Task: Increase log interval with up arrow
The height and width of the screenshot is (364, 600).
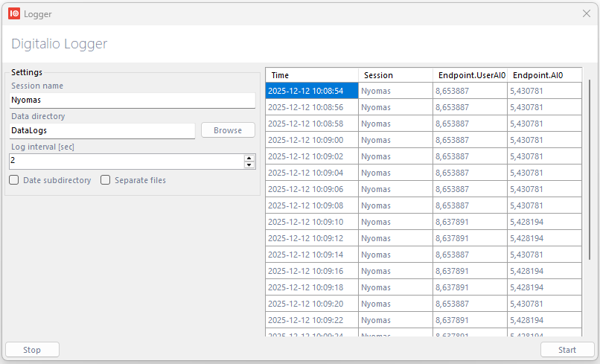Action: [249, 159]
